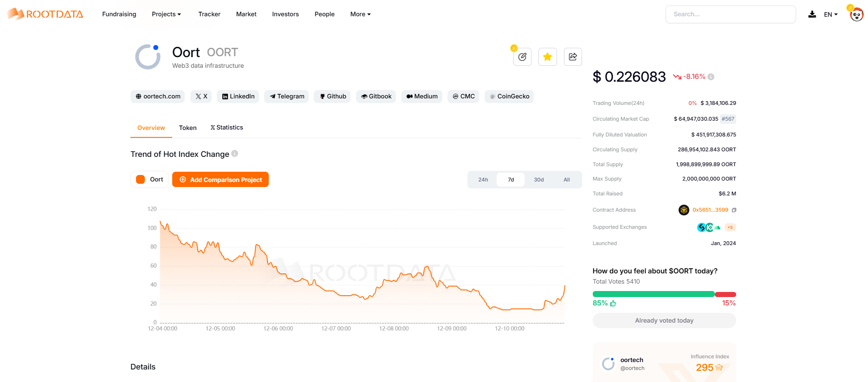Copy the contract address icon
The height and width of the screenshot is (382, 868).
(x=734, y=210)
